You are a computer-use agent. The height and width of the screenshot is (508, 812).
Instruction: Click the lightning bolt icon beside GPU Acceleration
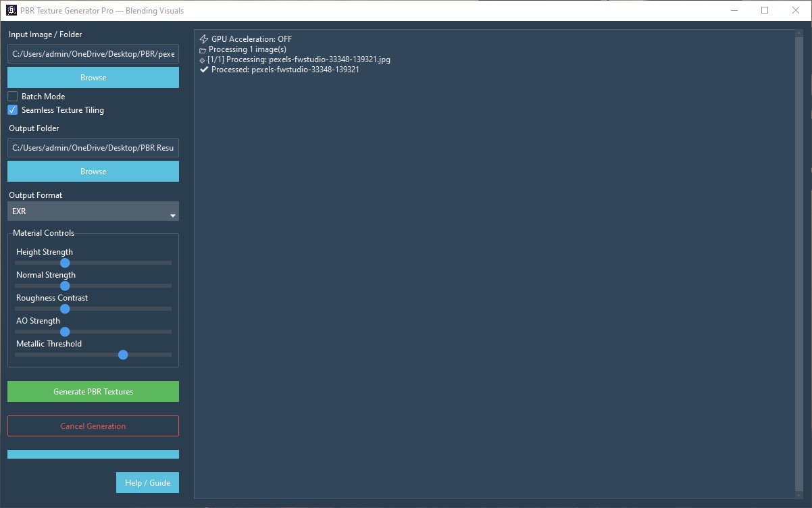click(204, 39)
